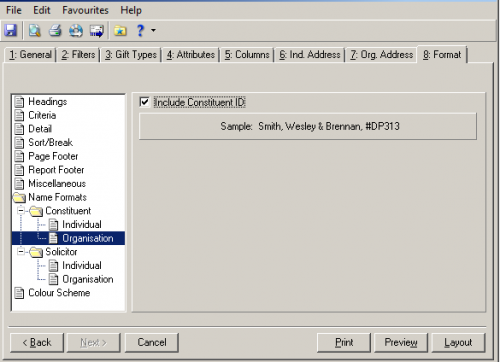The image size is (500, 362).
Task: Open the Edit menu
Action: click(x=42, y=10)
